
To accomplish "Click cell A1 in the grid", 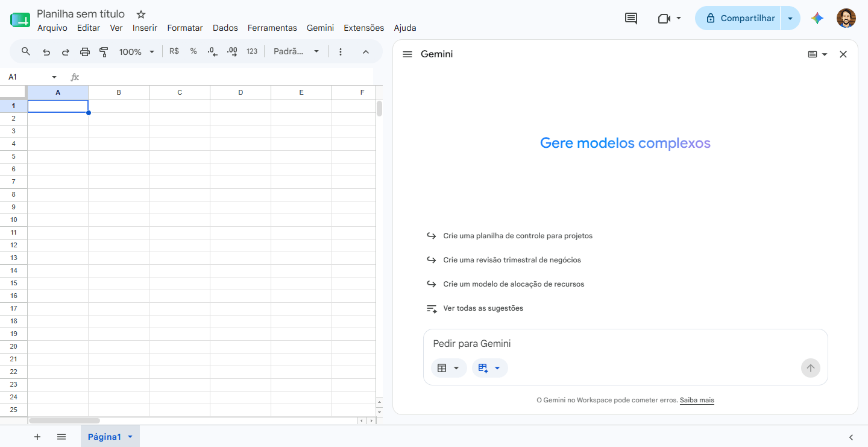I will (x=58, y=106).
